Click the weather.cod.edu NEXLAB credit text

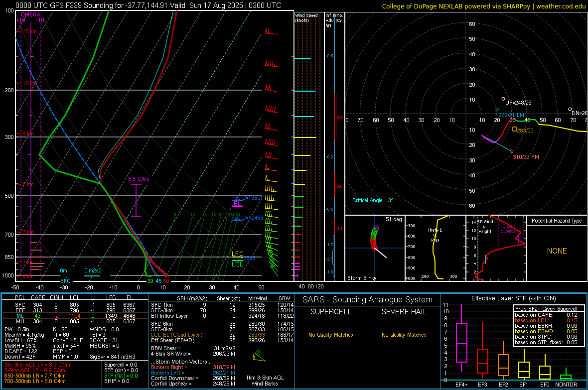(x=484, y=6)
